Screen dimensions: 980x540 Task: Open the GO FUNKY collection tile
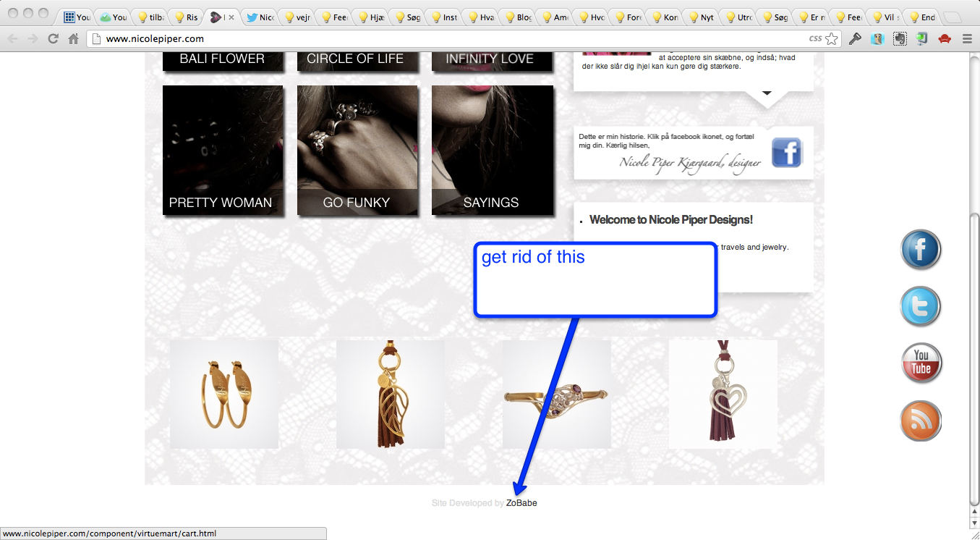tap(357, 150)
